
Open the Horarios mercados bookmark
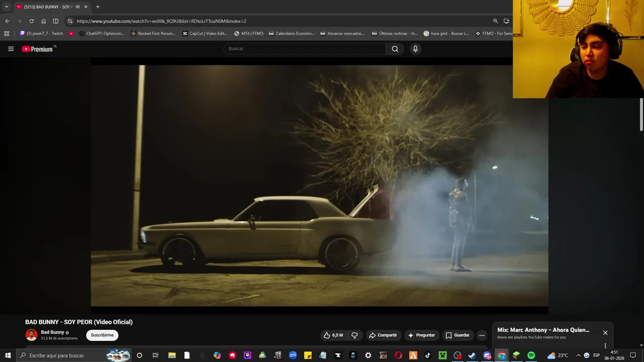pos(343,34)
